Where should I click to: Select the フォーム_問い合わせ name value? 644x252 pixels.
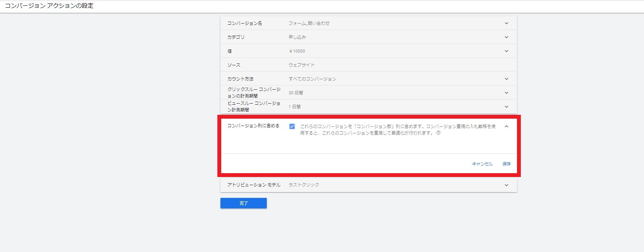click(x=309, y=23)
